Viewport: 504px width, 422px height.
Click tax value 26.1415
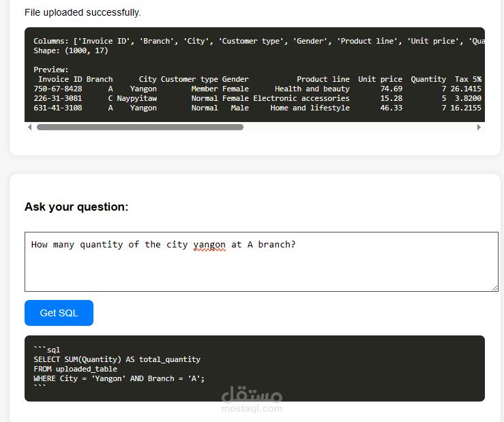(466, 89)
